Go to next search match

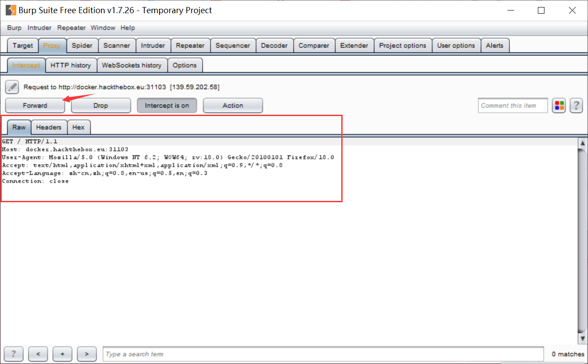point(87,354)
